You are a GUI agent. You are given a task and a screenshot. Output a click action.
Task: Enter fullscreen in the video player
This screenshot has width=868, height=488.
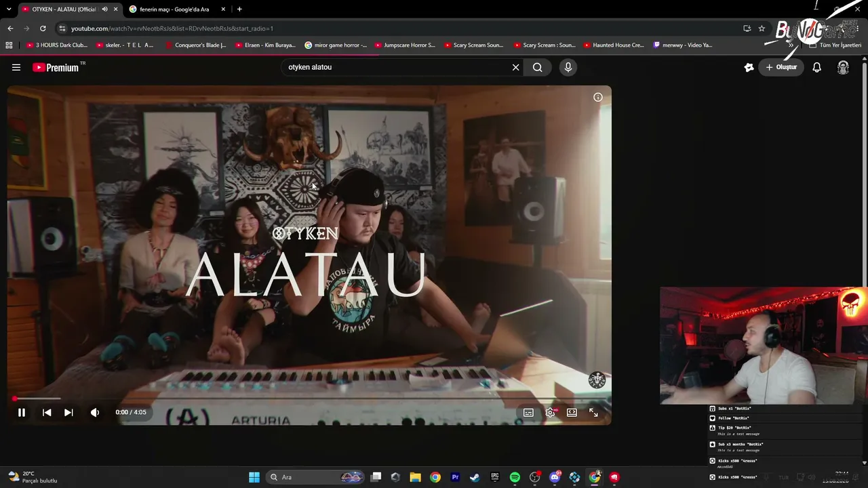point(593,412)
